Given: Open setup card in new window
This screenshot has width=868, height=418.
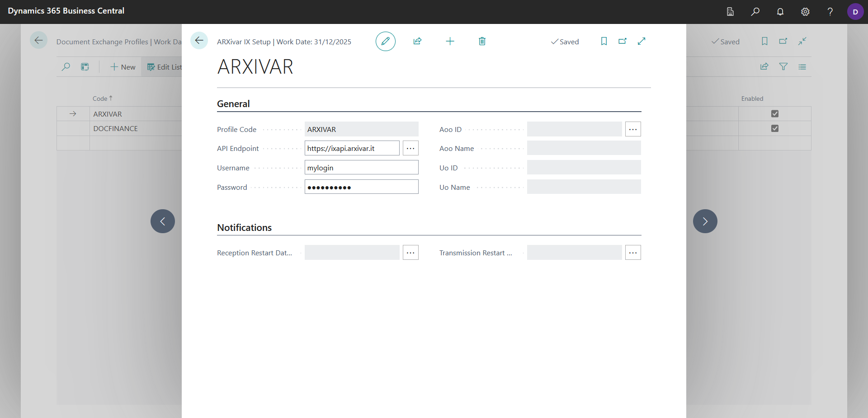Looking at the screenshot, I should 623,41.
